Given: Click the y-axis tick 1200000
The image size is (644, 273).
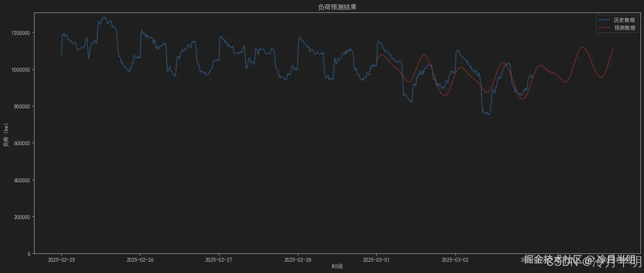Looking at the screenshot, I should [x=20, y=33].
